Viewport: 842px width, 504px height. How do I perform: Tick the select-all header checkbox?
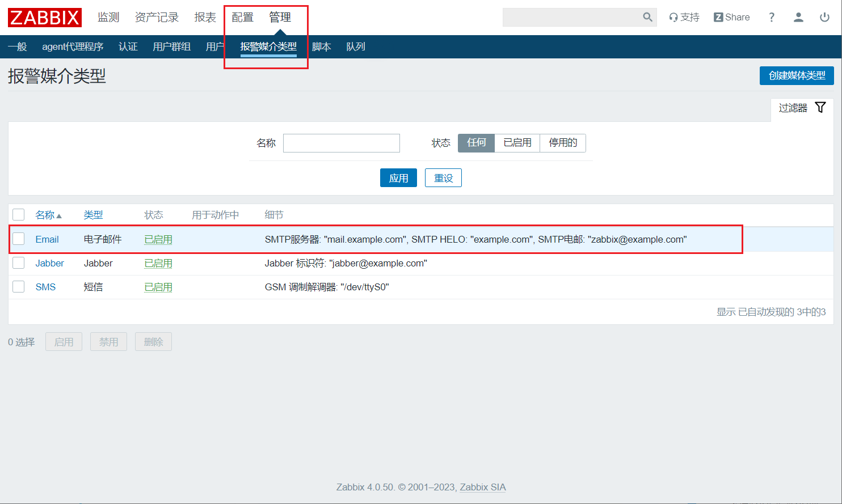[19, 214]
